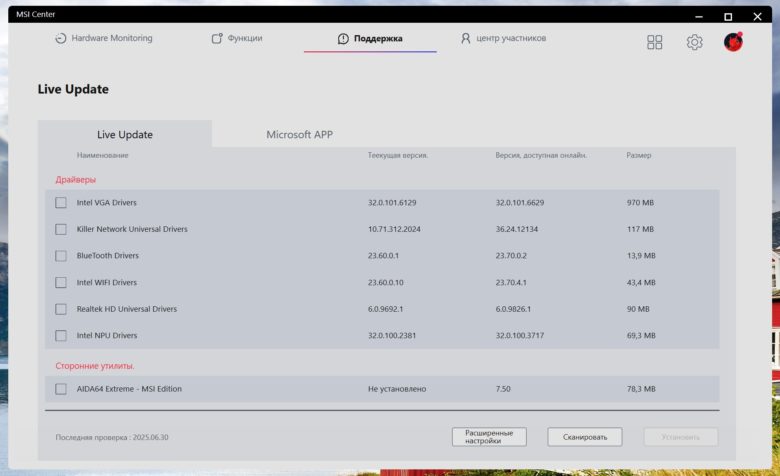The image size is (780, 476).
Task: Tick the Killer Network Universal Drivers checkbox
Action: pyautogui.click(x=61, y=229)
